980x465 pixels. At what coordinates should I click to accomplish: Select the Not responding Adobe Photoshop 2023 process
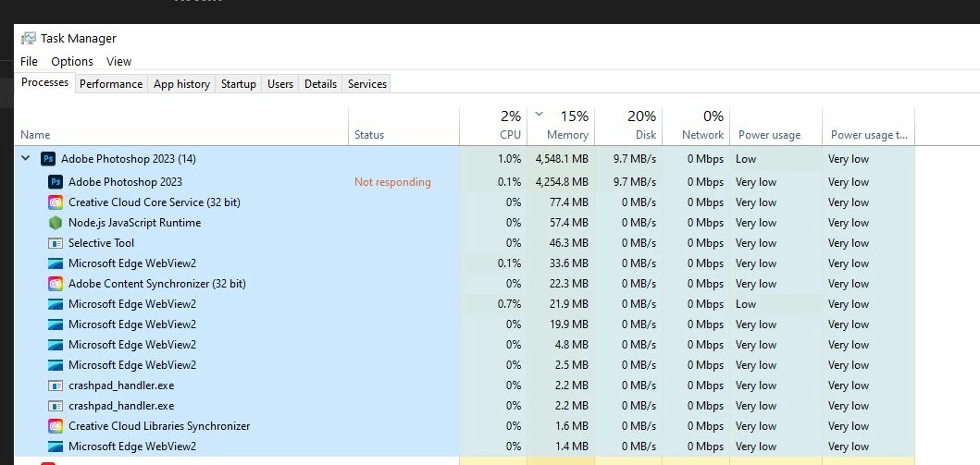(465, 181)
